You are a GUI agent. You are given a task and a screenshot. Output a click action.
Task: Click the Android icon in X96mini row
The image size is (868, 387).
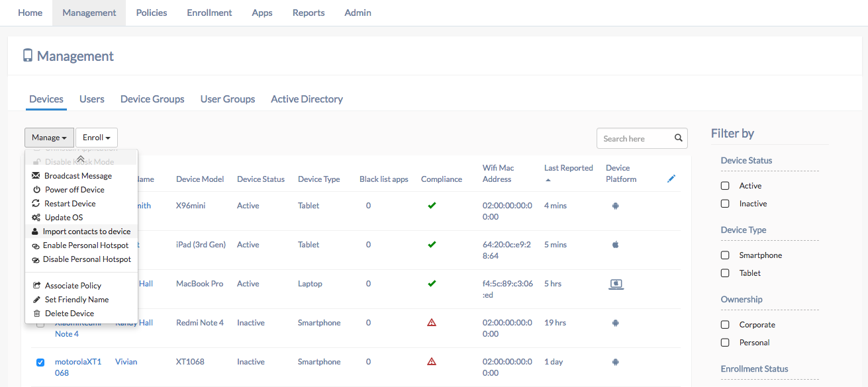615,206
